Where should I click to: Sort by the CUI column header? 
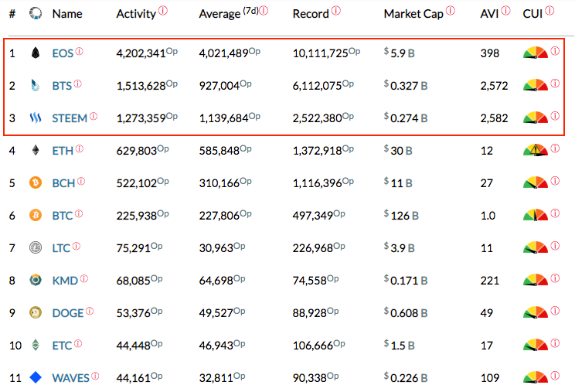(532, 14)
